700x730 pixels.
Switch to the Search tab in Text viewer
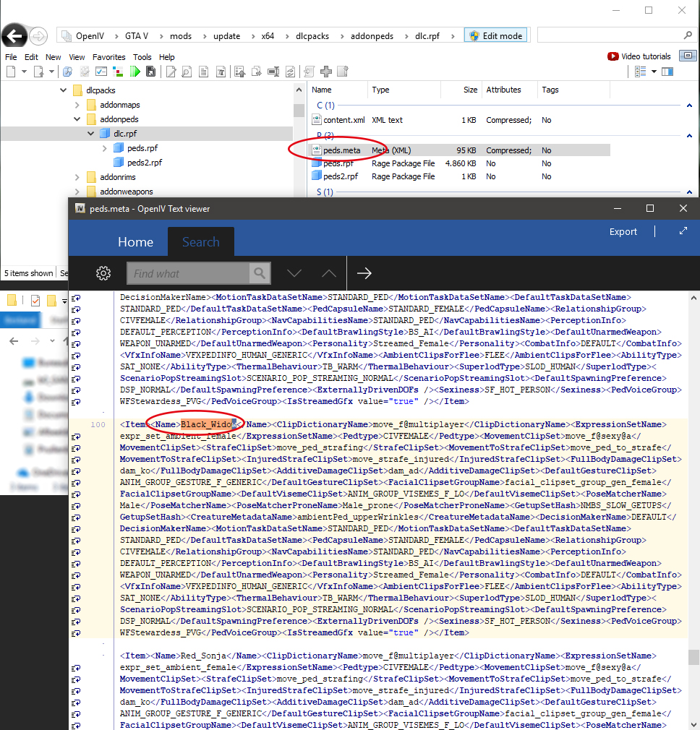tap(201, 241)
